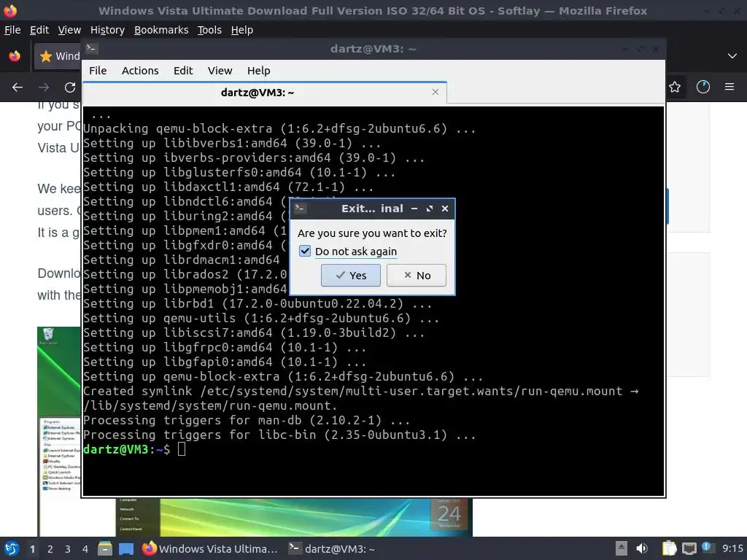Click "Processing triggers for libc-bin" line
The image size is (747, 560).
pyautogui.click(x=279, y=435)
